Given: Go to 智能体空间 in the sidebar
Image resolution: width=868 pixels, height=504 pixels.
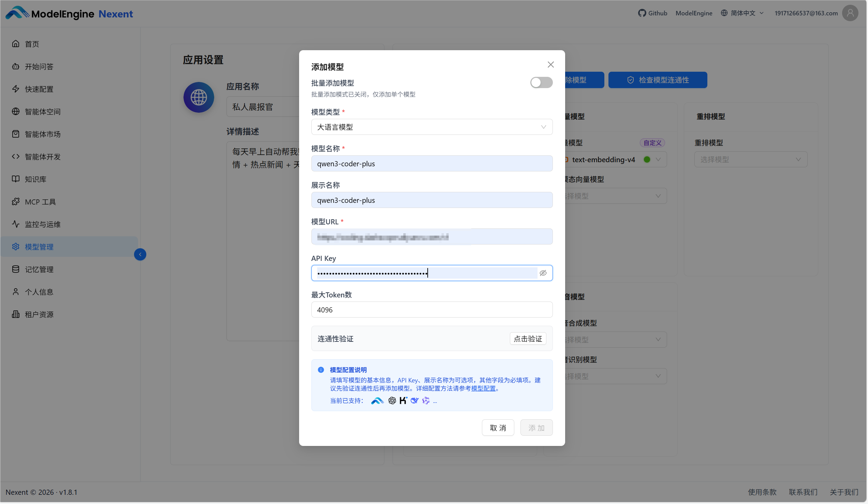Looking at the screenshot, I should point(42,112).
